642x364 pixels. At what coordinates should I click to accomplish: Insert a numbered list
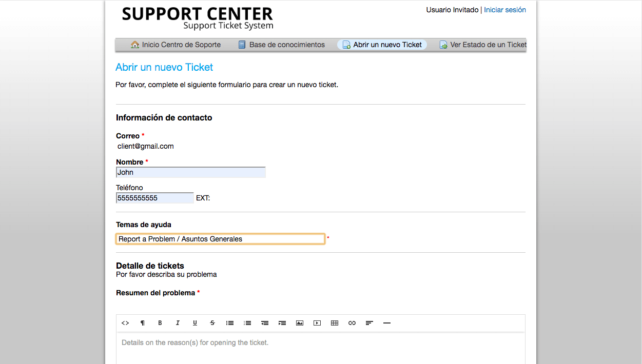247,323
